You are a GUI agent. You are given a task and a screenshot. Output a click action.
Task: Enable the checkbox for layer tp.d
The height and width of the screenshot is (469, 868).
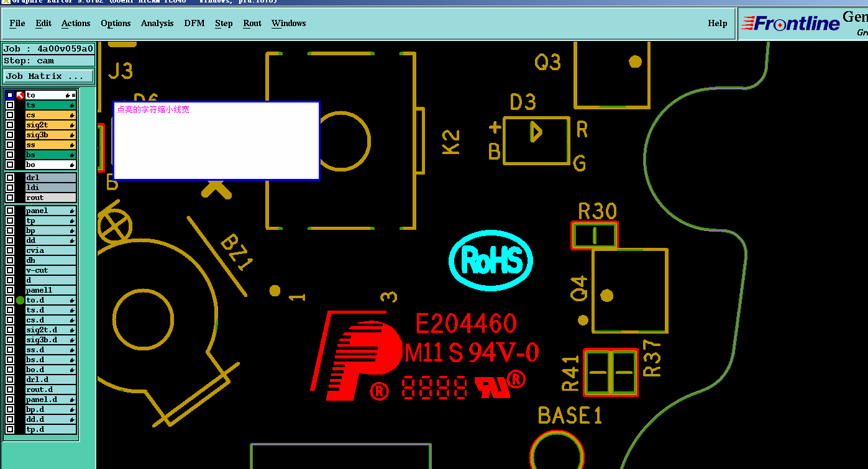[10, 429]
